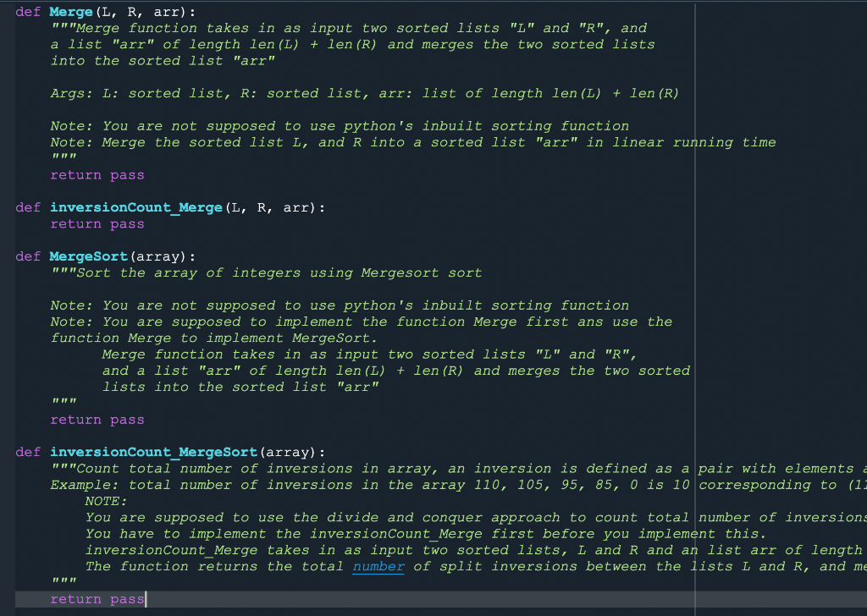Select the def keyword before Merge
Screen dimensions: 867x616
coord(28,12)
